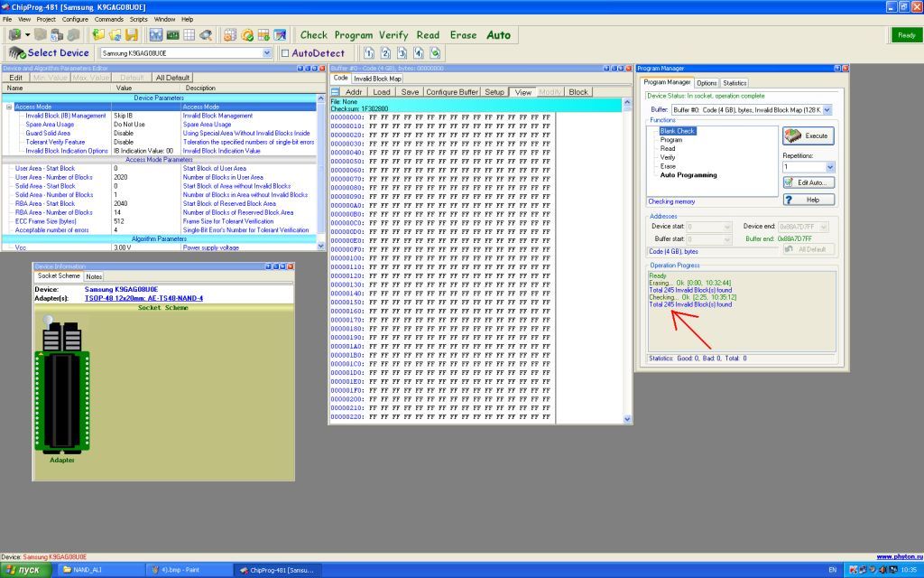Open buffer number 4 toolbar icon

[x=419, y=53]
